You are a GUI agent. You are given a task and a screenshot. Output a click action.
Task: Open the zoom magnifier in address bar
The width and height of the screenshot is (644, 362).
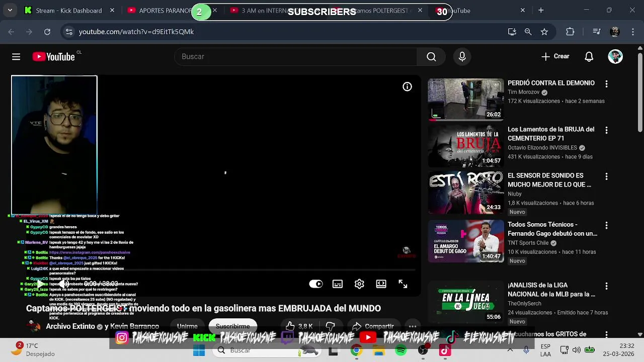click(528, 32)
